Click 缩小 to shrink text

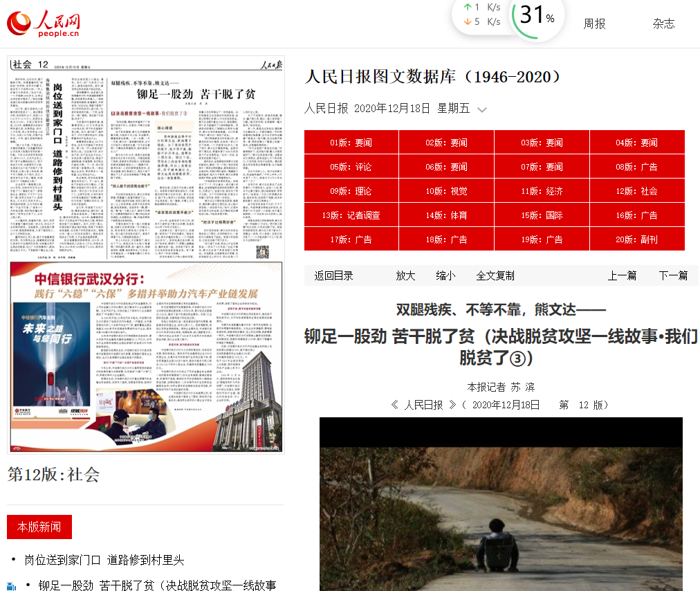pyautogui.click(x=445, y=275)
